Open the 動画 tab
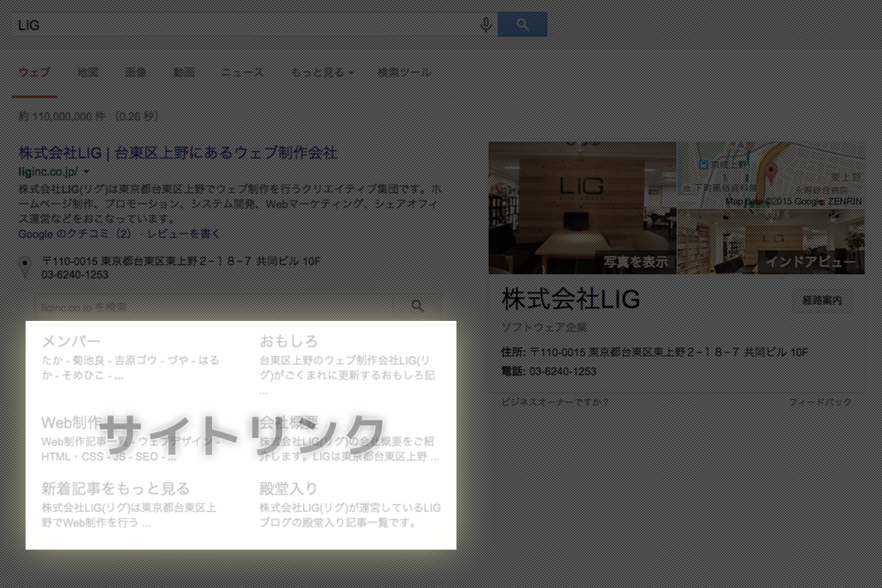 tap(184, 72)
